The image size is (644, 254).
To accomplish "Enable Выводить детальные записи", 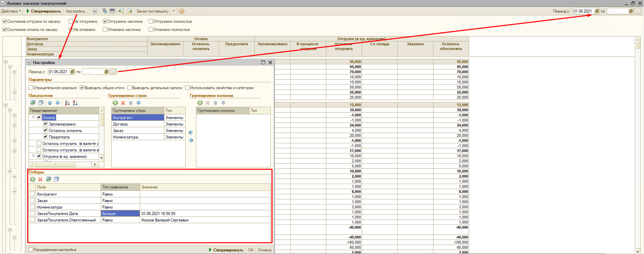I will (129, 88).
